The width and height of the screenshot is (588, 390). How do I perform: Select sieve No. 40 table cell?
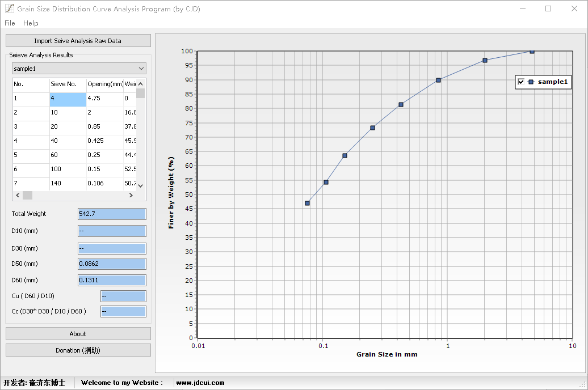(x=68, y=141)
